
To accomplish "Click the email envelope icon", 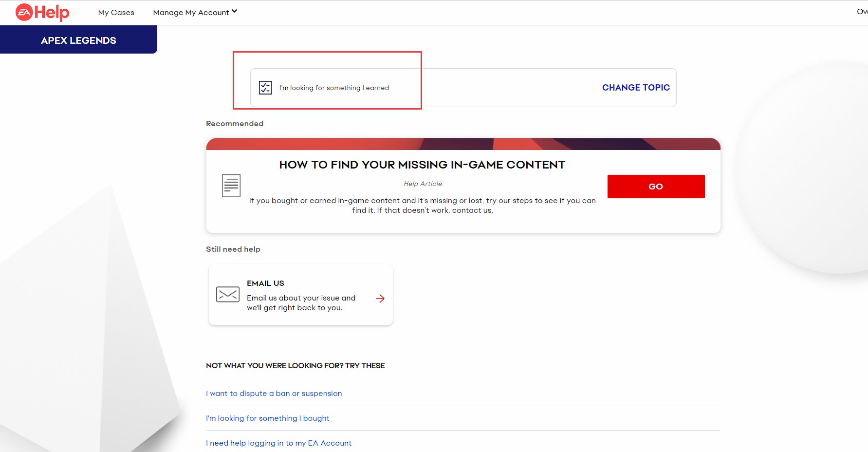I will (x=228, y=294).
